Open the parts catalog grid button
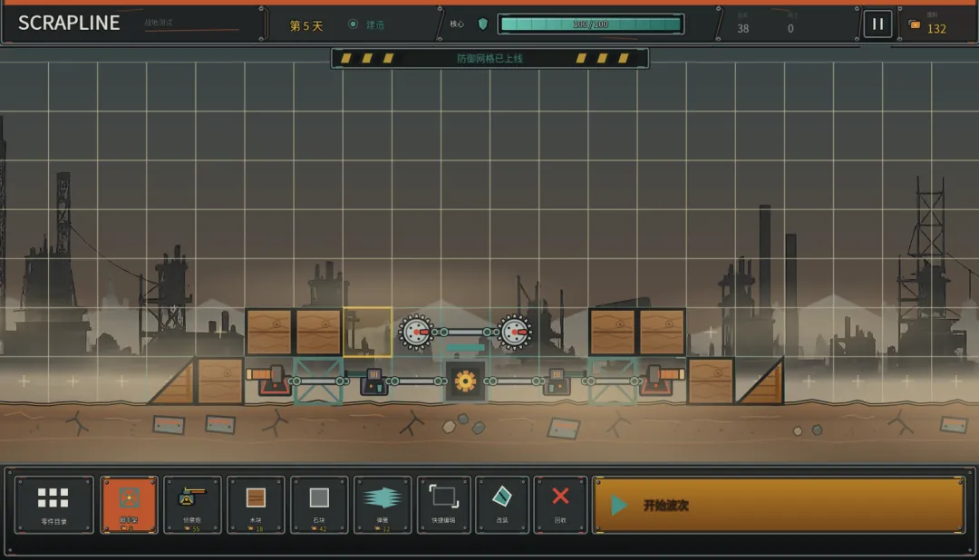Viewport: 979px width, 560px height. click(53, 505)
